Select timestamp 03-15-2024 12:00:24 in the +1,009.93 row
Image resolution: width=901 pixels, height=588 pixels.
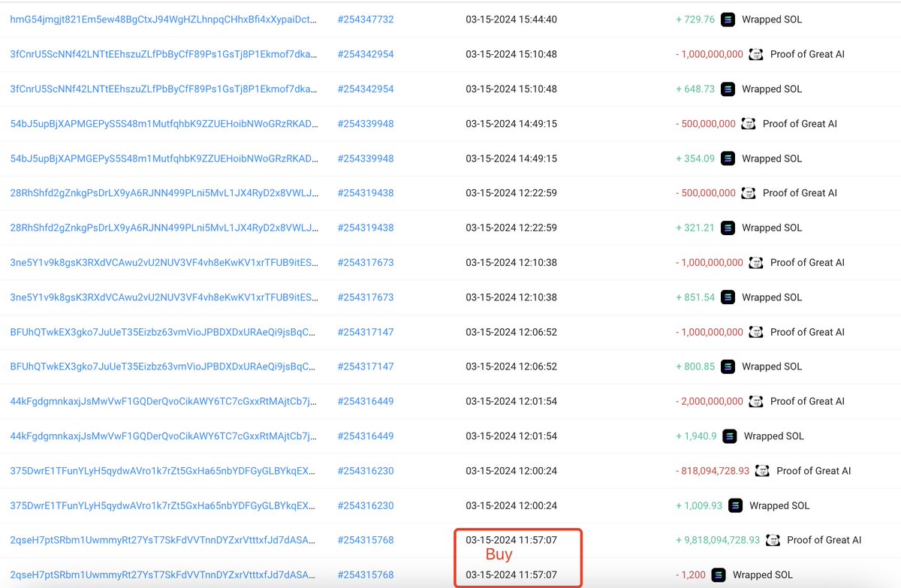pyautogui.click(x=511, y=505)
